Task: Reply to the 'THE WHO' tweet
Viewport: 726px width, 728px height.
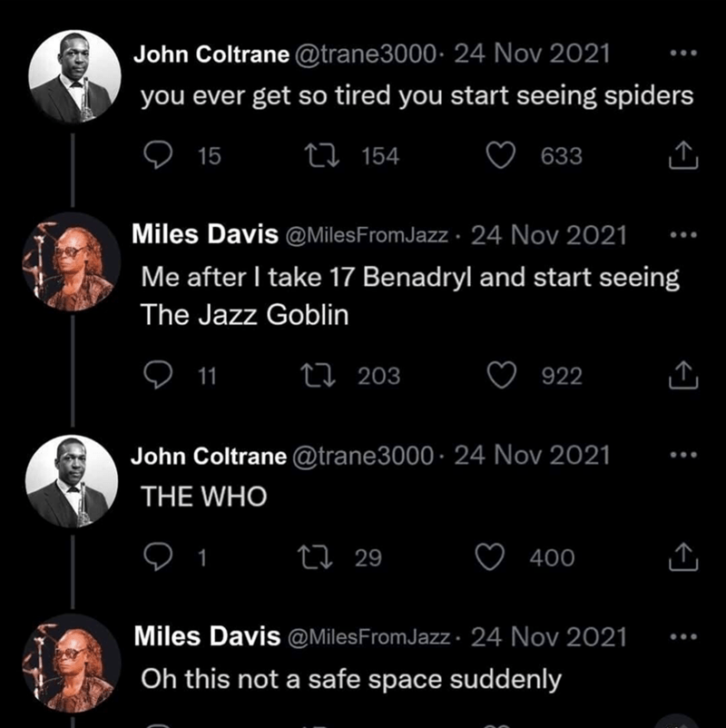Action: point(159,557)
